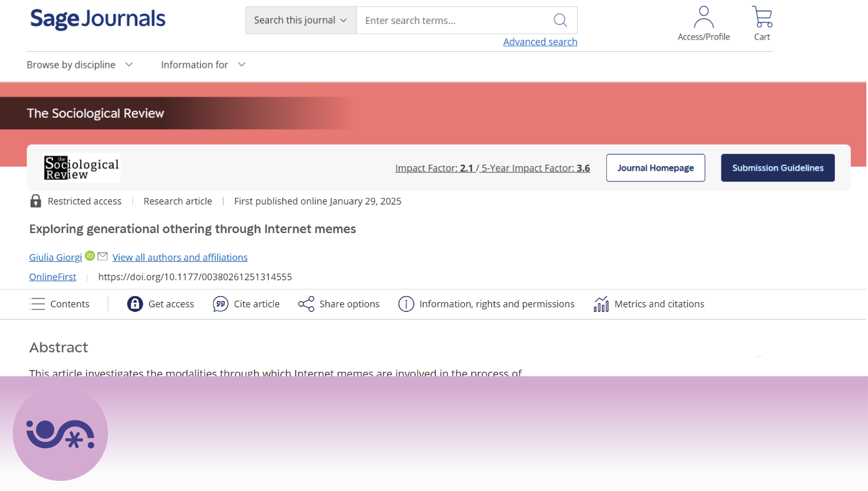
Task: Open the OnlineFirst link
Action: (x=52, y=277)
